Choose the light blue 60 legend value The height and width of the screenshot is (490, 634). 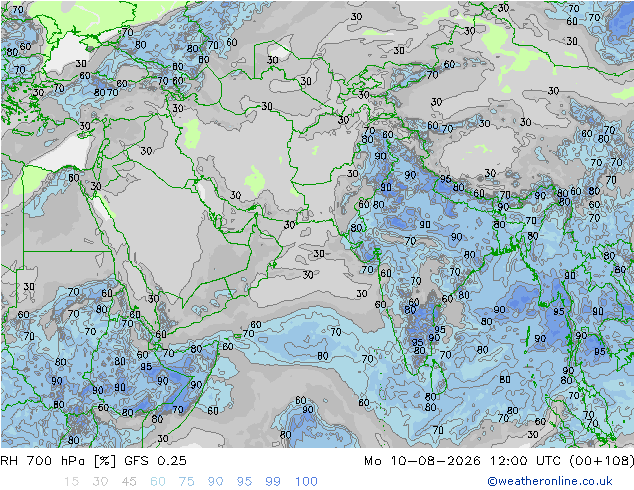[158, 482]
